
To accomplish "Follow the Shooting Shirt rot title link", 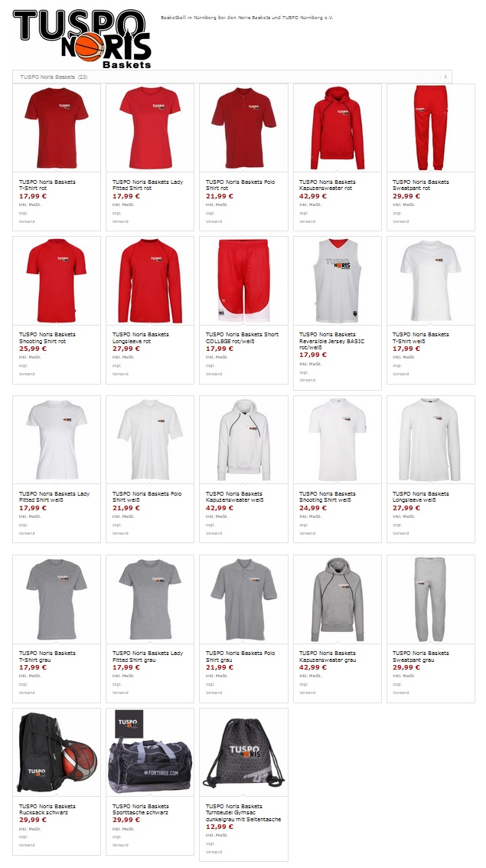I will [x=47, y=338].
